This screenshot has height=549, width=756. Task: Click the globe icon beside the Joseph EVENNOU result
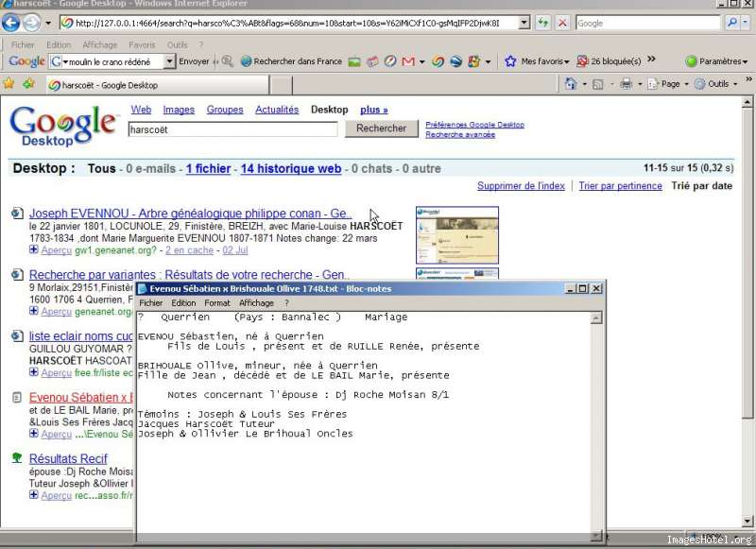[17, 213]
